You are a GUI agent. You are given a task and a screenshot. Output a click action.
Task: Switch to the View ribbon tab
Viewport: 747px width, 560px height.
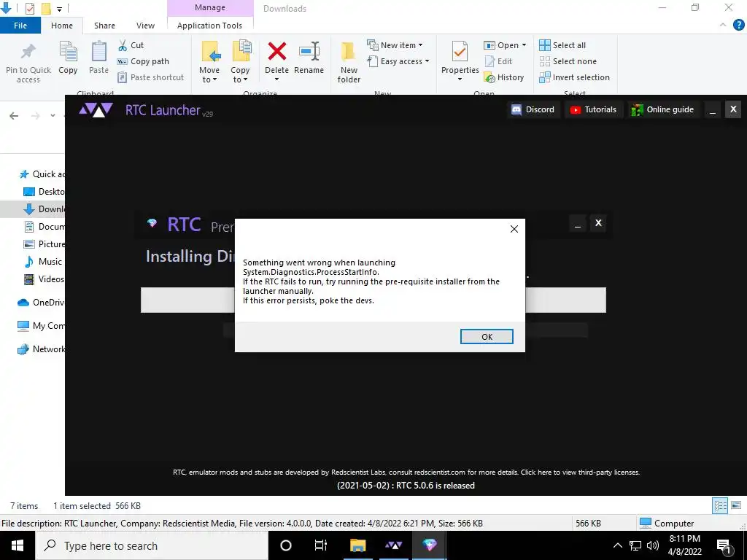pyautogui.click(x=145, y=26)
